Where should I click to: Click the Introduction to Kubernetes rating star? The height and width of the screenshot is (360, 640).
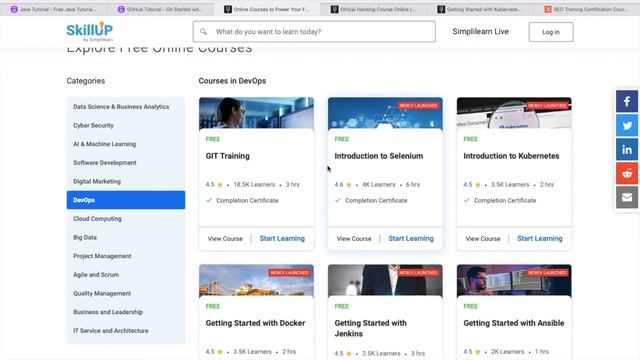click(x=478, y=184)
